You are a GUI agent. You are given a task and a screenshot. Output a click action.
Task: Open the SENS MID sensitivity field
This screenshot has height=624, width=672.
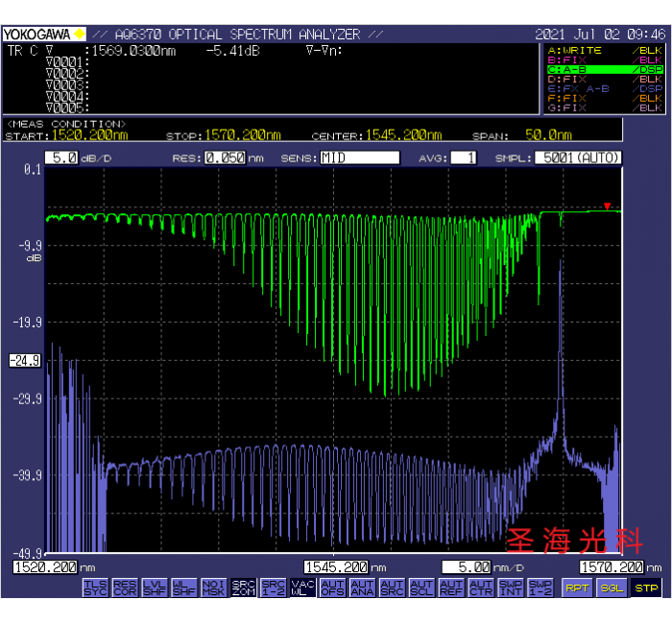pos(359,157)
